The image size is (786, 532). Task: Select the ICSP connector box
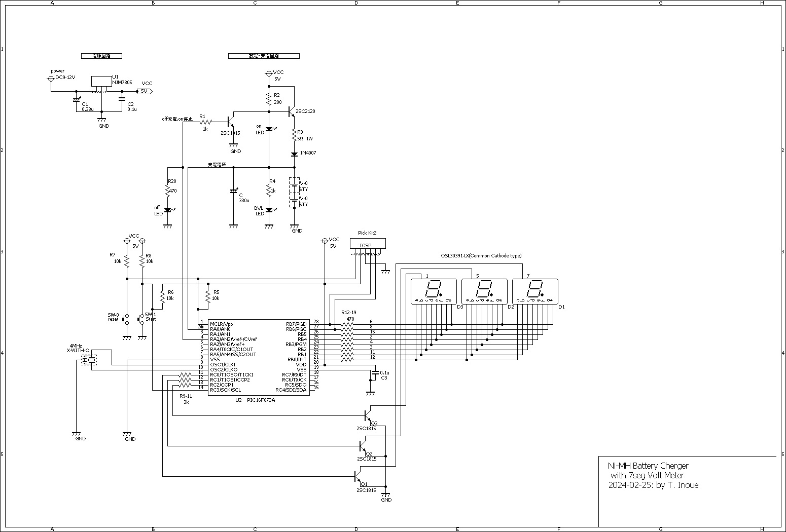(368, 244)
